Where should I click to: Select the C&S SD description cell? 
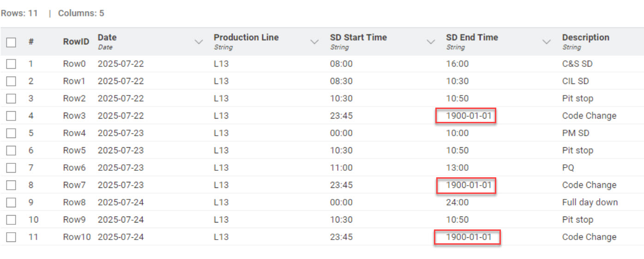pyautogui.click(x=577, y=64)
